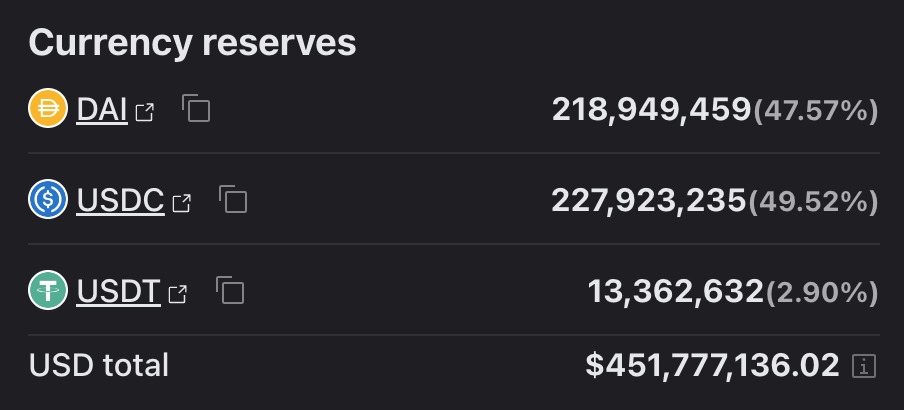The height and width of the screenshot is (410, 904).
Task: Open the USDT token link
Action: coord(118,292)
